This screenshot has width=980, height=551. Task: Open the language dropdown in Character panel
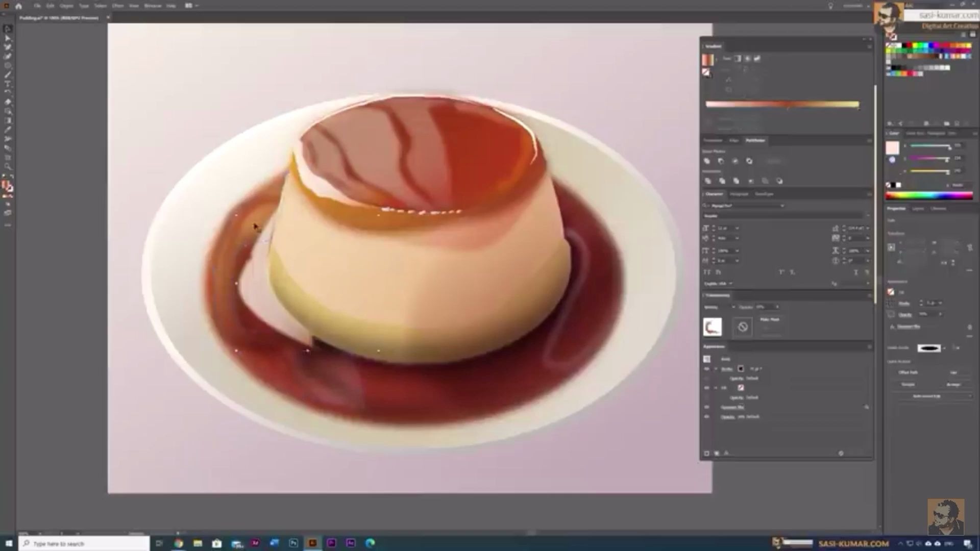[x=718, y=284]
